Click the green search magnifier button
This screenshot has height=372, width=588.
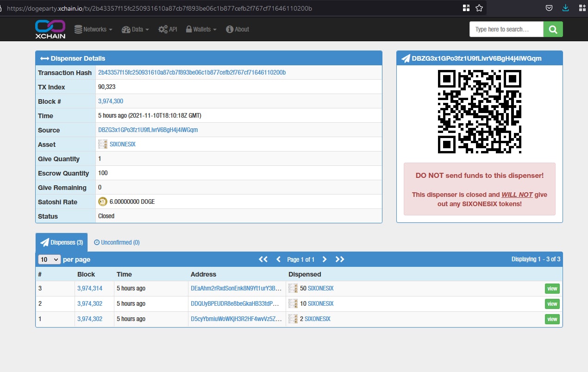[x=553, y=29]
